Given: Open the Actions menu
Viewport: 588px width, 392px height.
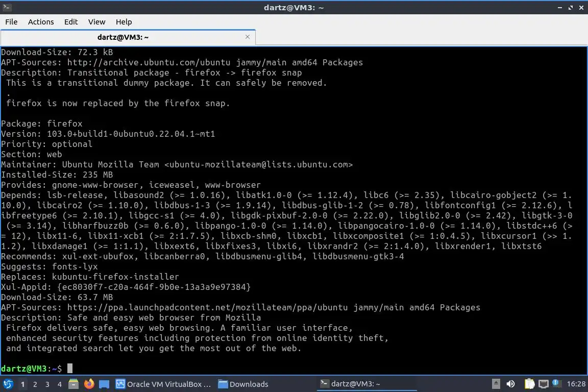Looking at the screenshot, I should (x=41, y=22).
